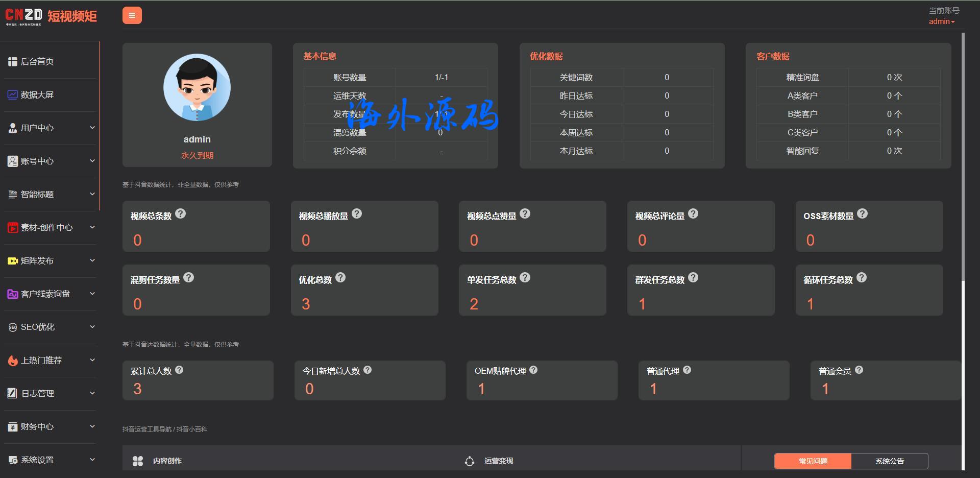Toggle the orange hamburger sidebar menu button
The height and width of the screenshot is (478, 980).
[132, 15]
